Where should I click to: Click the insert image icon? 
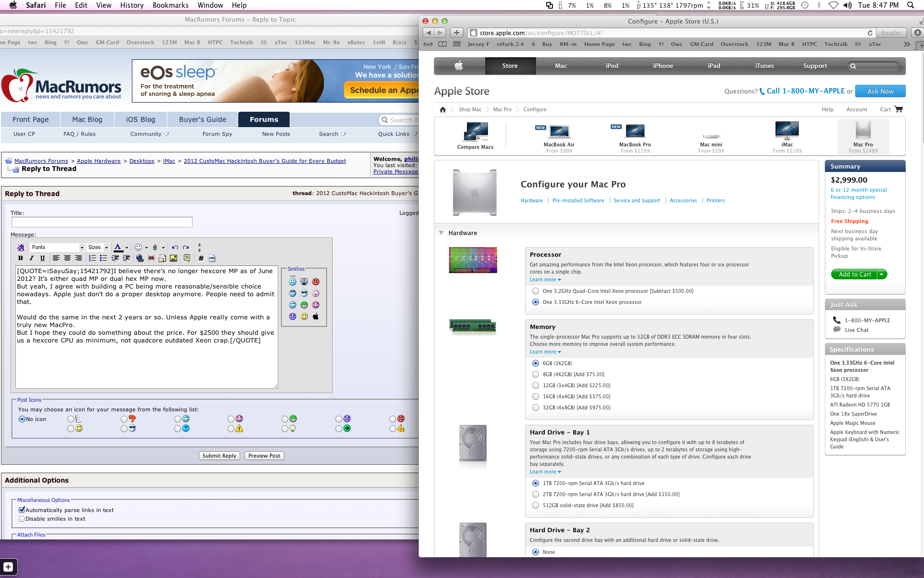[x=173, y=258]
